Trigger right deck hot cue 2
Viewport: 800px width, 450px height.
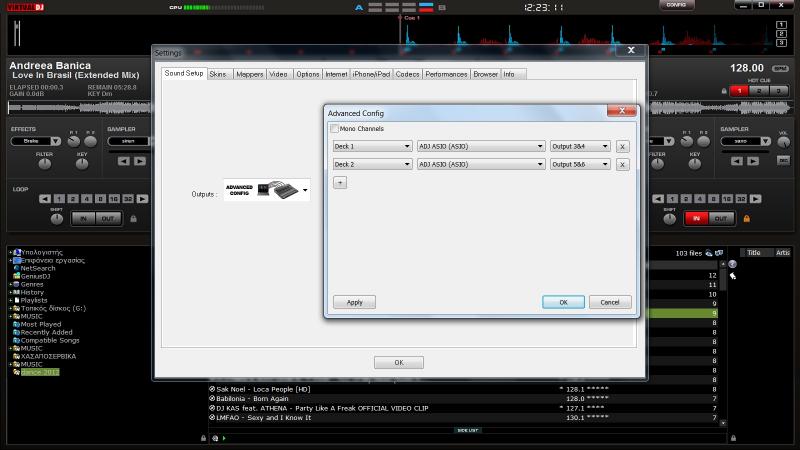(x=759, y=91)
